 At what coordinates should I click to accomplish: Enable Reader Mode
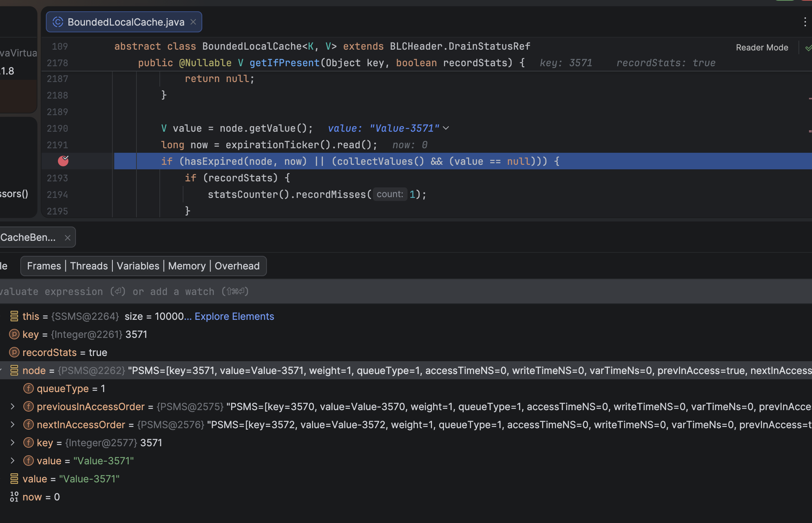click(x=762, y=48)
